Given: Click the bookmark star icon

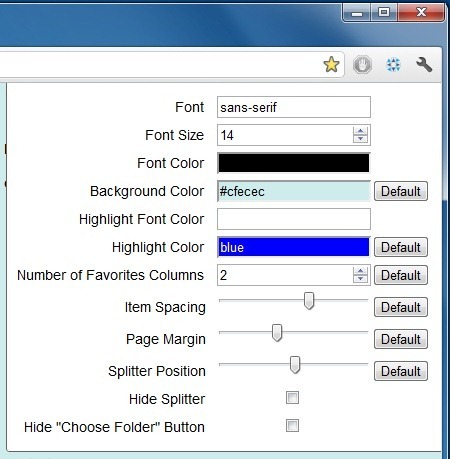Looking at the screenshot, I should pos(331,64).
